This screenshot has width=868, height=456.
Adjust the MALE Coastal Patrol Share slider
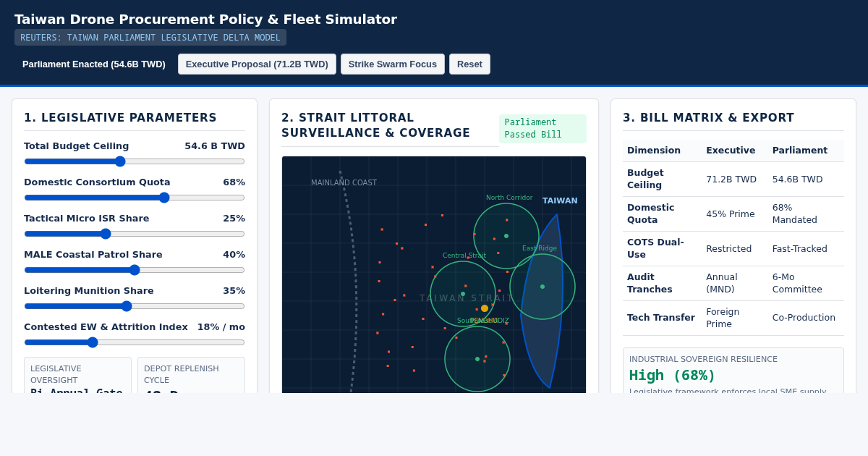pos(135,270)
